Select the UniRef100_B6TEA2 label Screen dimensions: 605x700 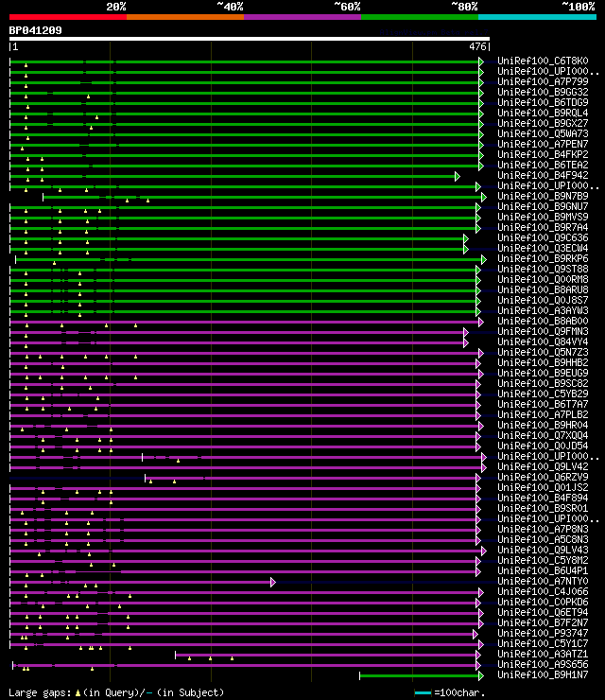pos(543,165)
